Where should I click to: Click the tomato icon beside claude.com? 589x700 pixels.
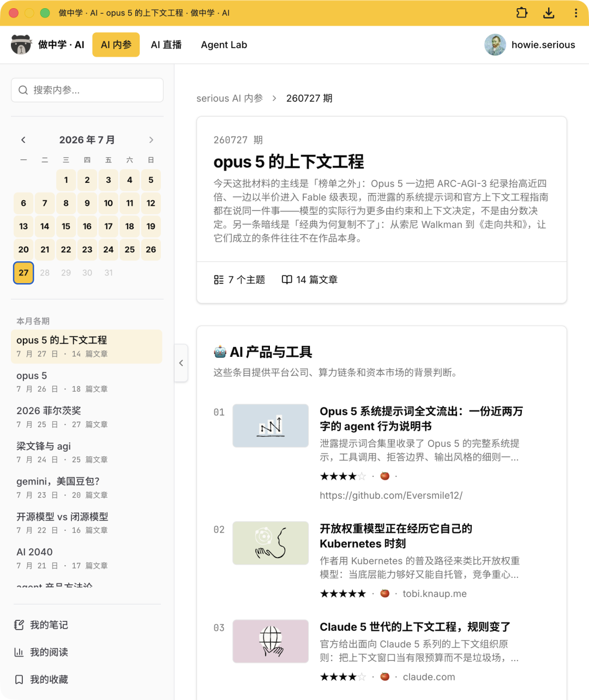click(x=385, y=677)
